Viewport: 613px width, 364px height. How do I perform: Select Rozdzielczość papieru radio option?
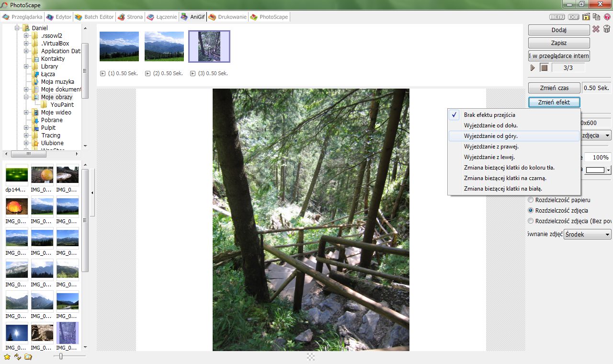tap(531, 200)
